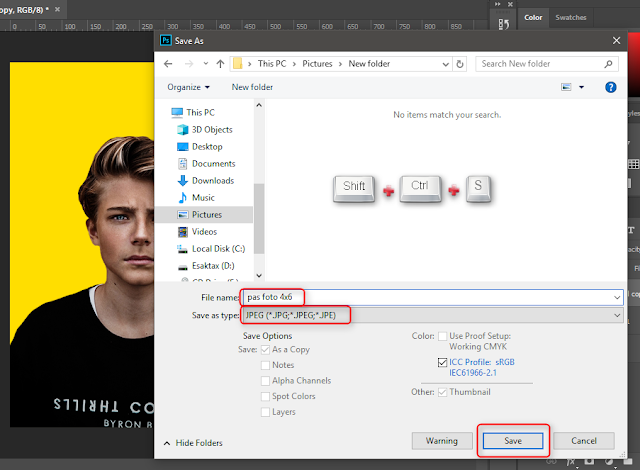Click the folder tree scroll down arrow
The height and width of the screenshot is (470, 640).
(259, 276)
